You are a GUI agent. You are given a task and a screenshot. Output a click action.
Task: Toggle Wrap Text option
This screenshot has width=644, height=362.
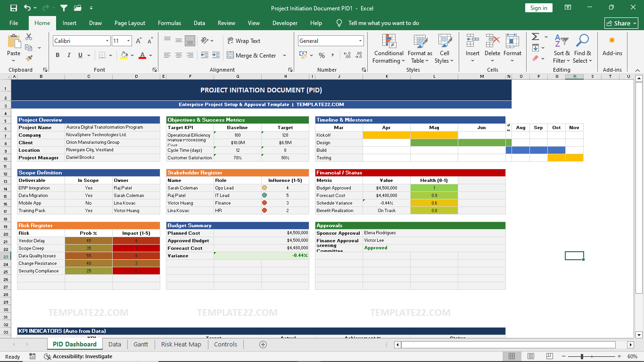click(243, 41)
